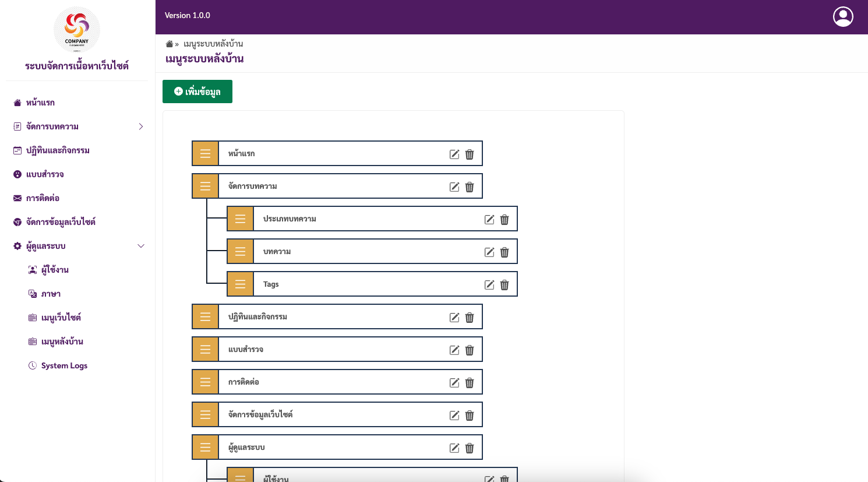Click the home icon in breadcrumb
This screenshot has width=868, height=482.
(x=170, y=44)
